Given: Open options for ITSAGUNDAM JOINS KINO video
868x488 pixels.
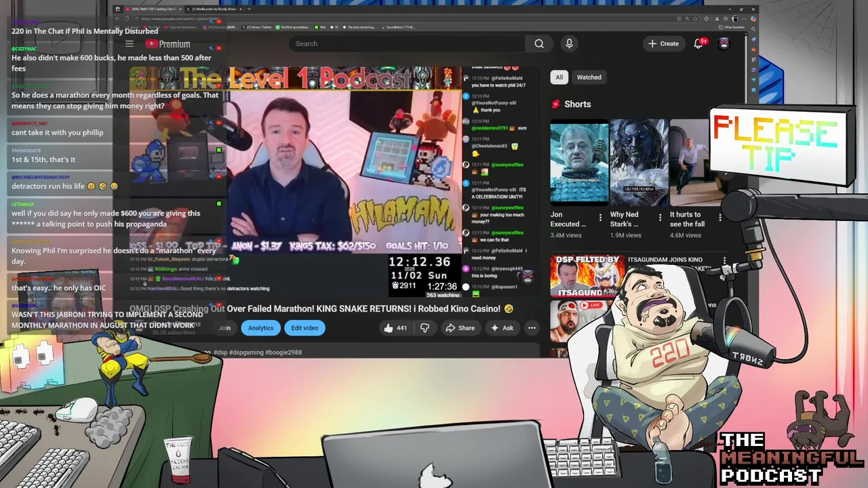Looking at the screenshot, I should 724,261.
